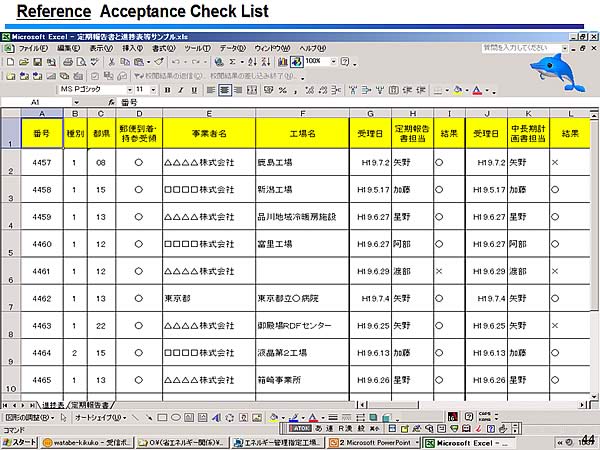
Task: Run the Spelling check icon
Action: point(94,62)
